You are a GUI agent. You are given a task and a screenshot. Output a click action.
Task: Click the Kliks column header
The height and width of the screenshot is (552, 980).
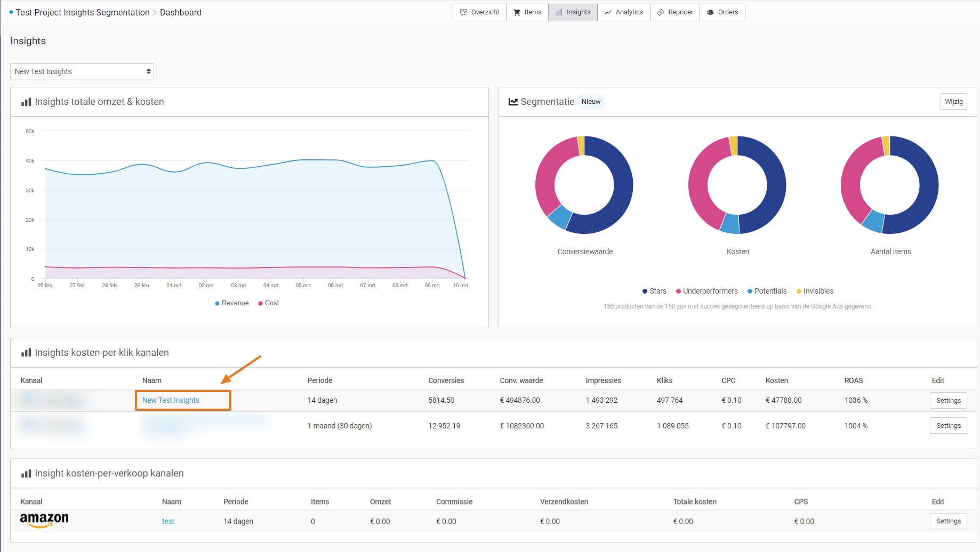tap(664, 380)
